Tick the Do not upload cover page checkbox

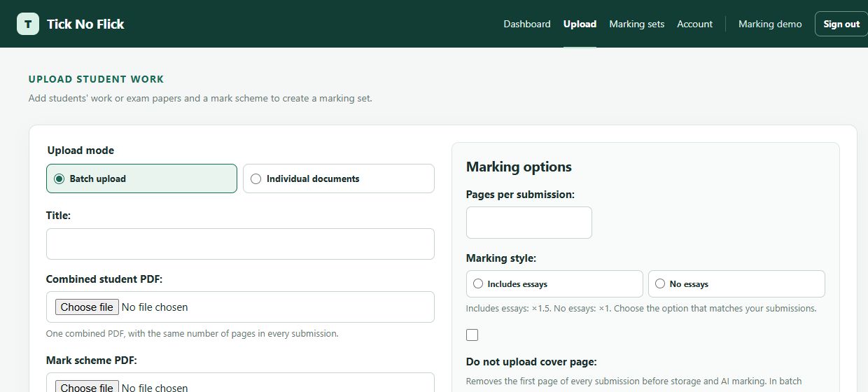[472, 335]
